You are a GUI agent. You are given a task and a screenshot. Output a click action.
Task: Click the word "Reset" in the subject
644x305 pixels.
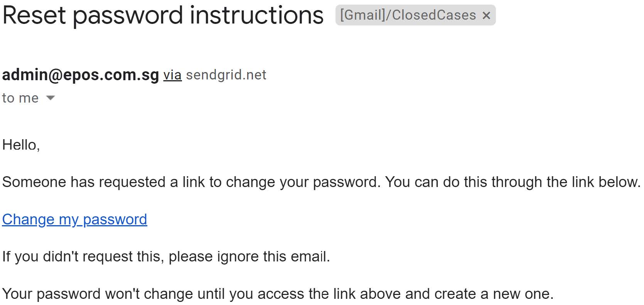tap(34, 15)
